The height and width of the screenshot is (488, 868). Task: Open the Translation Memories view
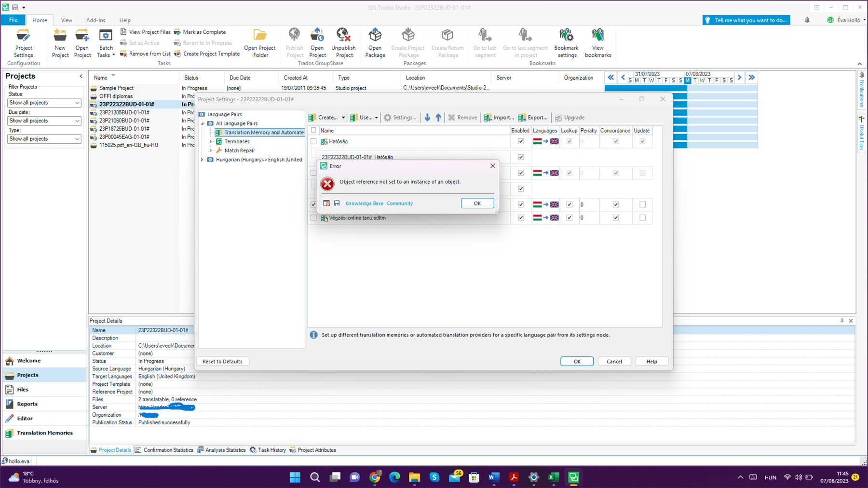(x=44, y=433)
